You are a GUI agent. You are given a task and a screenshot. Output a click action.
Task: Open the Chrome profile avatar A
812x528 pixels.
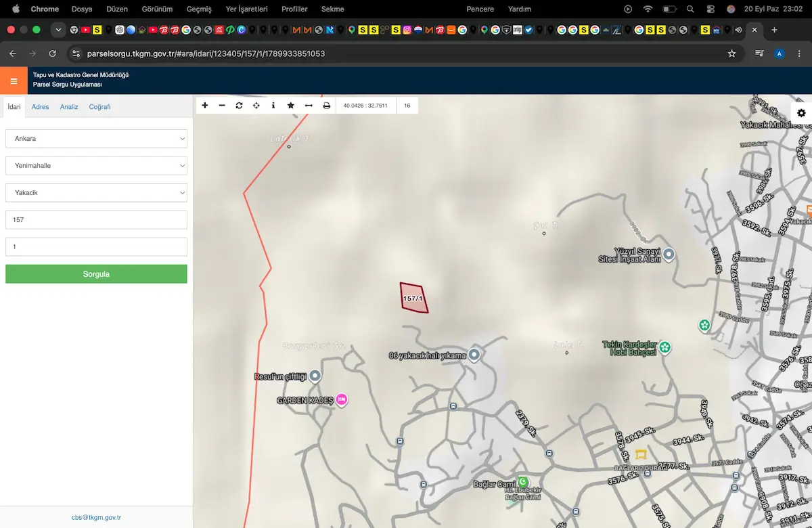(x=780, y=53)
